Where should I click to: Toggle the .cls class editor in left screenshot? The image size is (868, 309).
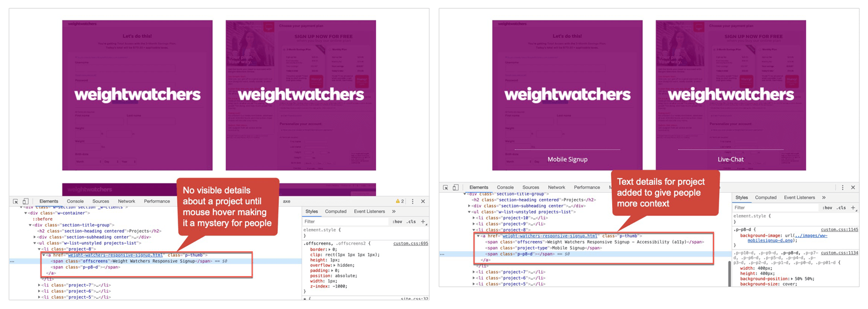point(411,222)
